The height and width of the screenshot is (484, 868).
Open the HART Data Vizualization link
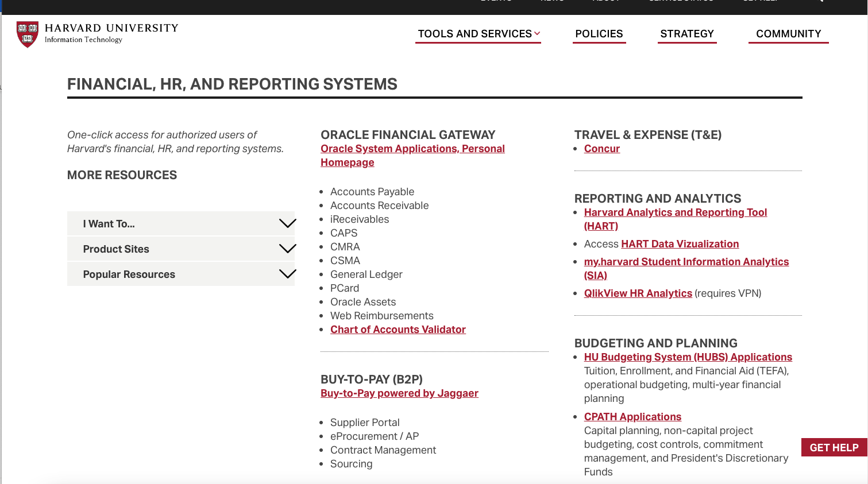click(x=680, y=244)
